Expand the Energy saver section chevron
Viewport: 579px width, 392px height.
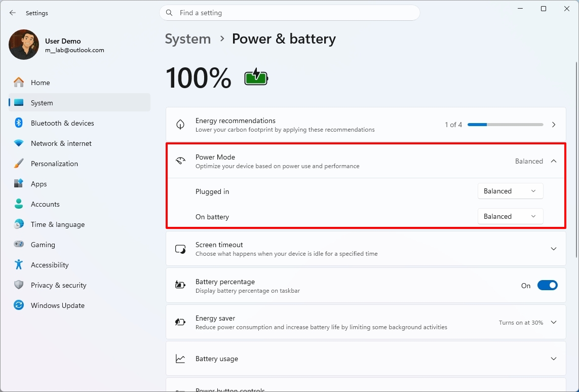pyautogui.click(x=554, y=322)
